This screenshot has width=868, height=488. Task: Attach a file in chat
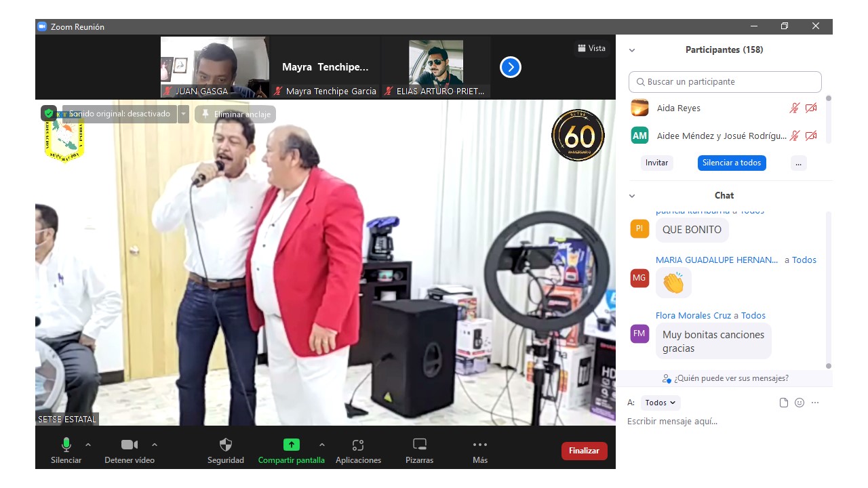[784, 403]
